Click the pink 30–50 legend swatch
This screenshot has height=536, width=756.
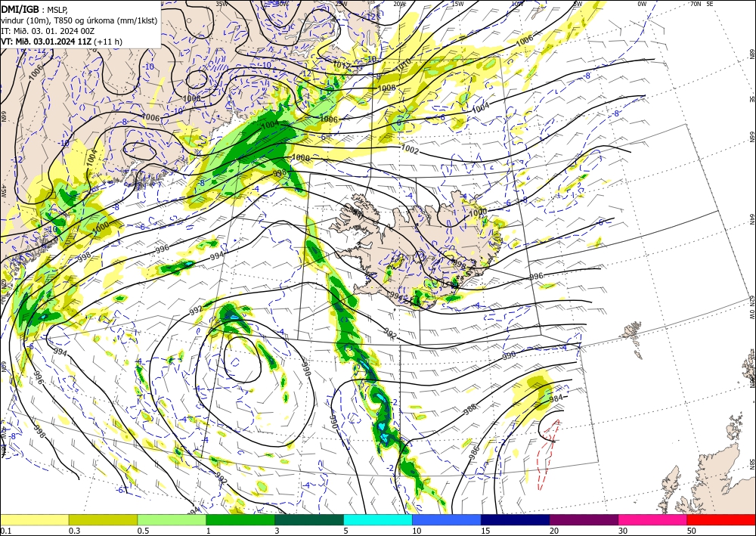(x=653, y=519)
